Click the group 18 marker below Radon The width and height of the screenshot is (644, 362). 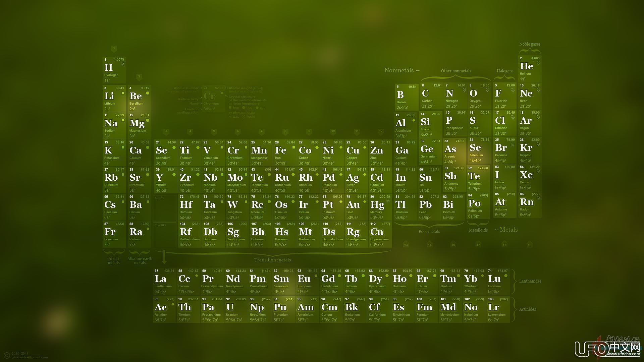(529, 245)
